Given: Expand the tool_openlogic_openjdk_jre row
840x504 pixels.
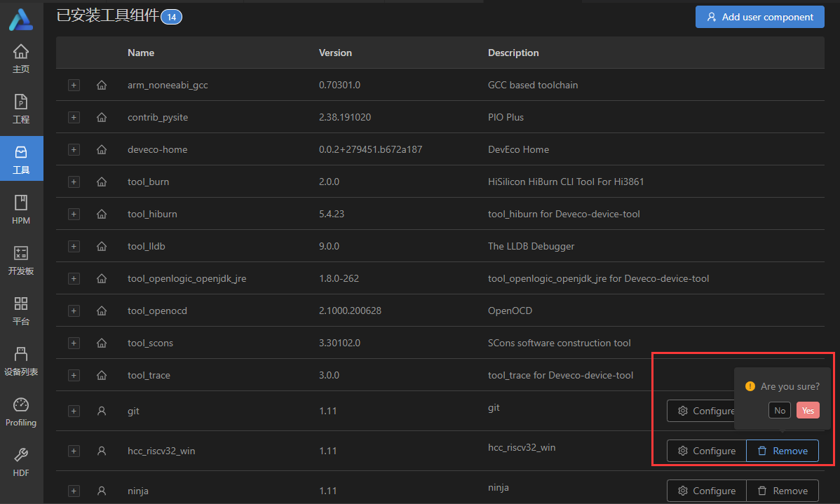Looking at the screenshot, I should click(x=74, y=278).
